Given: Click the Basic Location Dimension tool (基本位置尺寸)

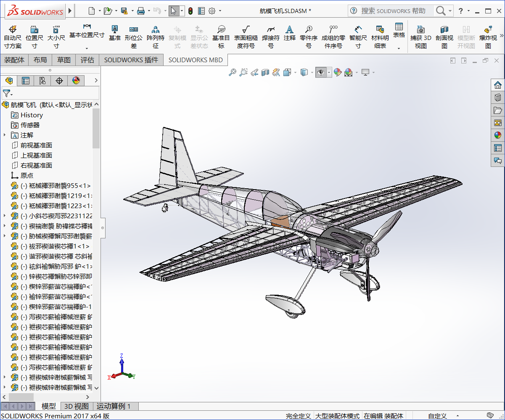Looking at the screenshot, I should 87,32.
